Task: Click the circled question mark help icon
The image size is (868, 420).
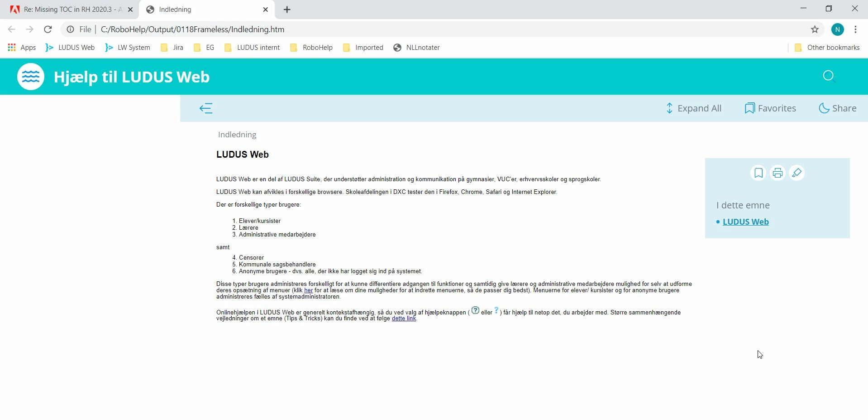Action: [x=475, y=310]
